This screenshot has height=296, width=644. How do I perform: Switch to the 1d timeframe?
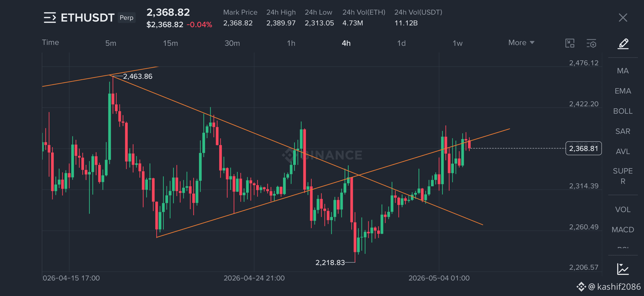coord(401,43)
